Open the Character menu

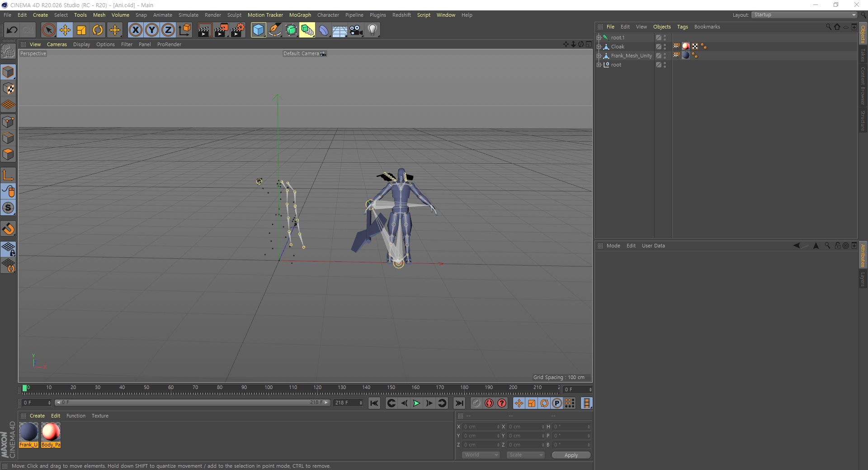click(x=328, y=15)
